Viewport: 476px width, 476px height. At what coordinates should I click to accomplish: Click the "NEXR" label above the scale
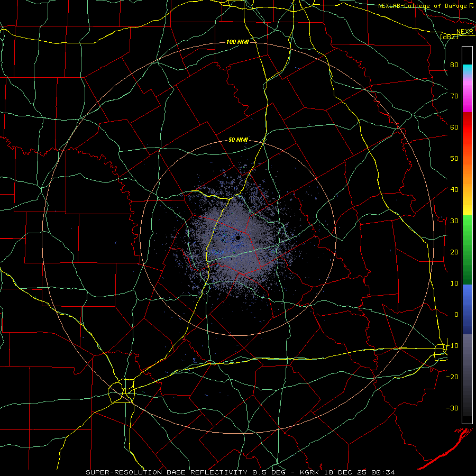pos(465,32)
